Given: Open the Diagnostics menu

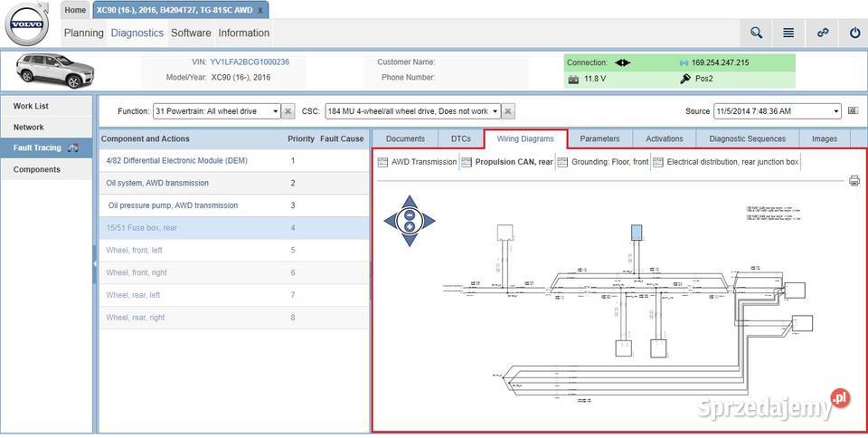Looking at the screenshot, I should pyautogui.click(x=137, y=33).
